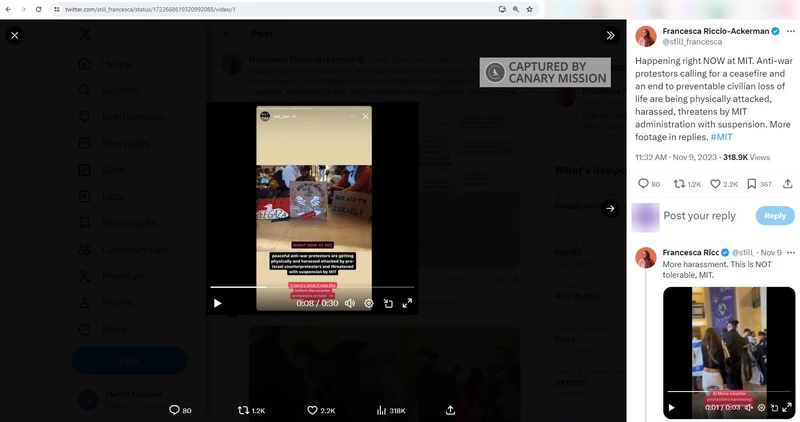Share the post from bottom bar
Viewport: 800px width, 422px height.
450,410
